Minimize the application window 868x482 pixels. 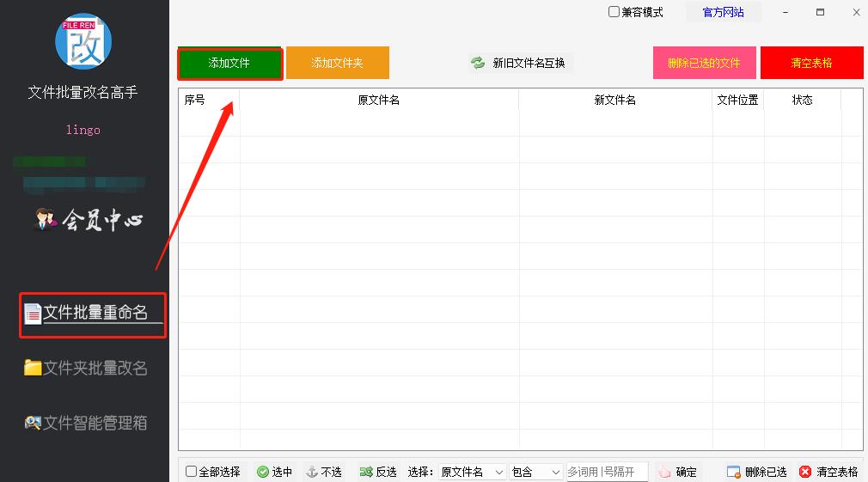pos(785,12)
